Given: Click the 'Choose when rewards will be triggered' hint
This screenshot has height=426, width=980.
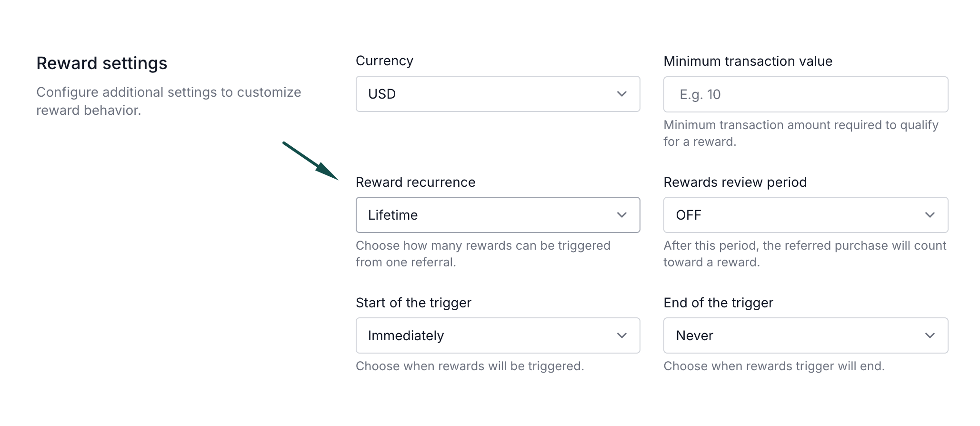Looking at the screenshot, I should [x=470, y=366].
